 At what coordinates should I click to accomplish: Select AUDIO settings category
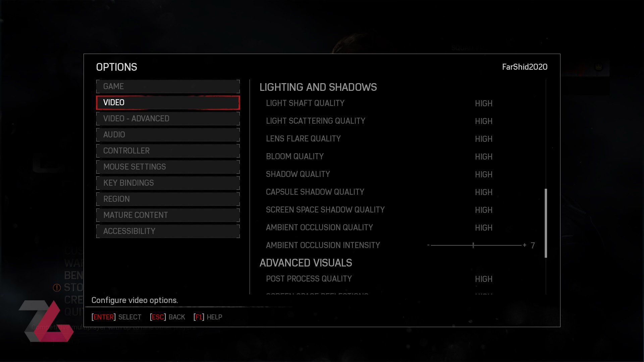[168, 134]
